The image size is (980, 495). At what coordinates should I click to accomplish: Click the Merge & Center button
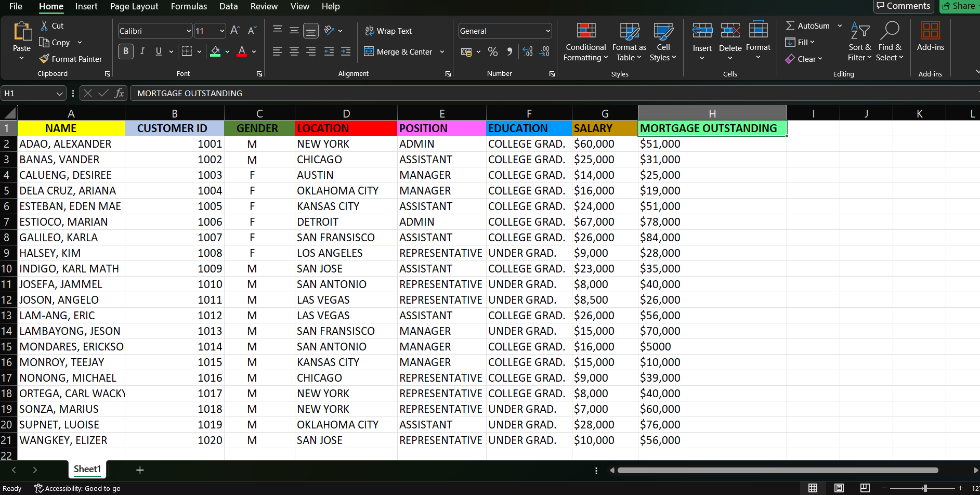[398, 51]
